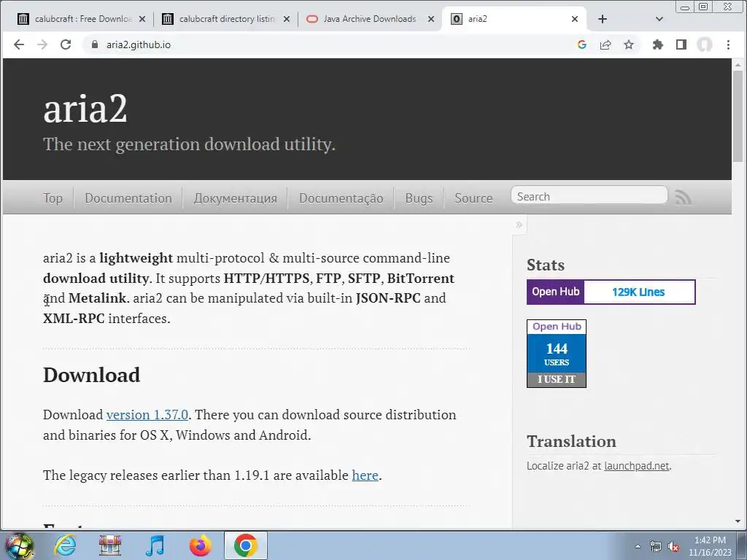Click the share page icon
This screenshot has height=560, width=747.
coord(605,44)
